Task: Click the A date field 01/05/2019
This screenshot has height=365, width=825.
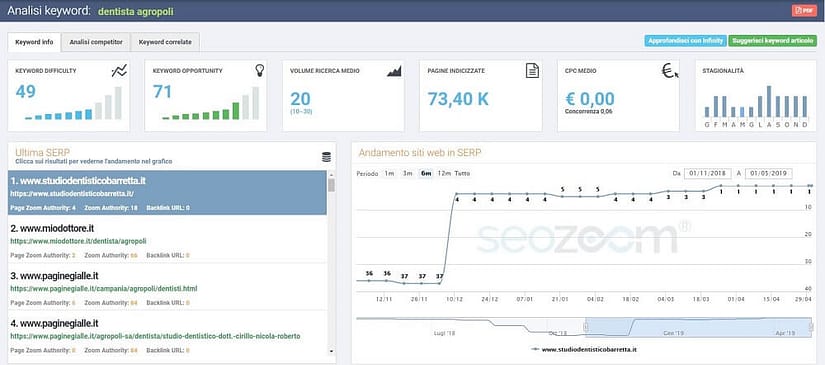Action: tap(770, 173)
